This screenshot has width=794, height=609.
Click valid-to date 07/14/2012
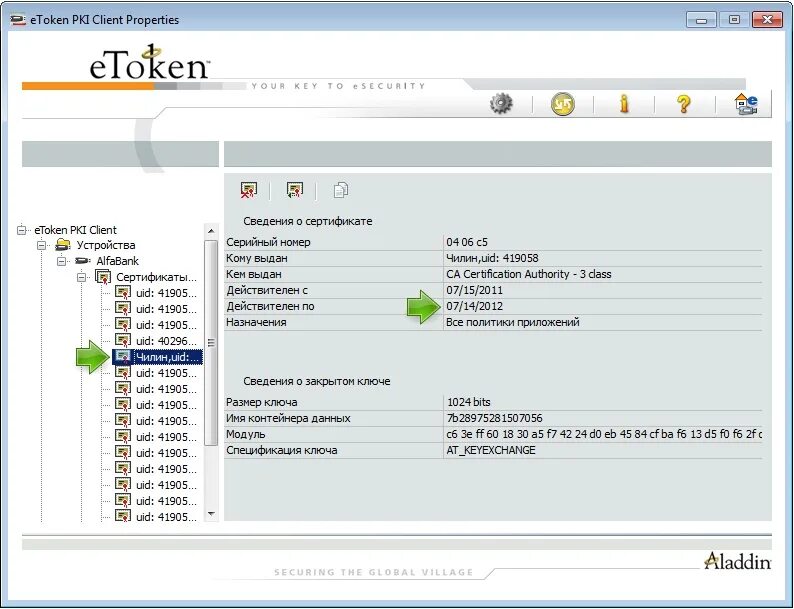(474, 306)
